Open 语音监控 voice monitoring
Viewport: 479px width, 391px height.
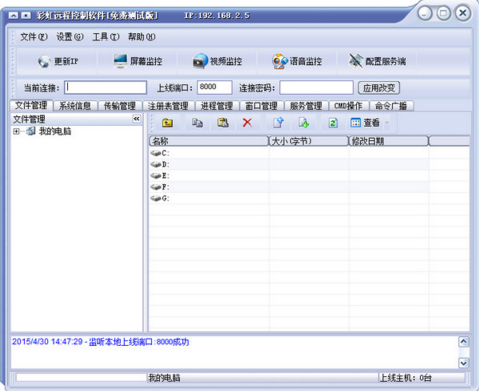pyautogui.click(x=297, y=61)
